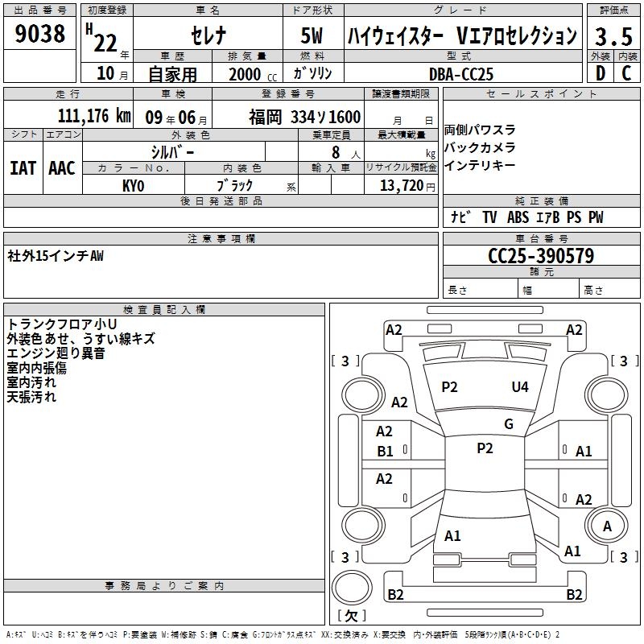Click sales point インテリキー
This screenshot has width=644, height=644.
479,165
